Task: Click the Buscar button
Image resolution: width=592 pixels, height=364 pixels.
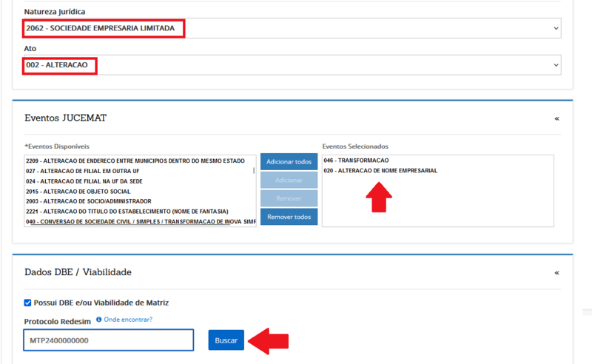Action: point(226,340)
